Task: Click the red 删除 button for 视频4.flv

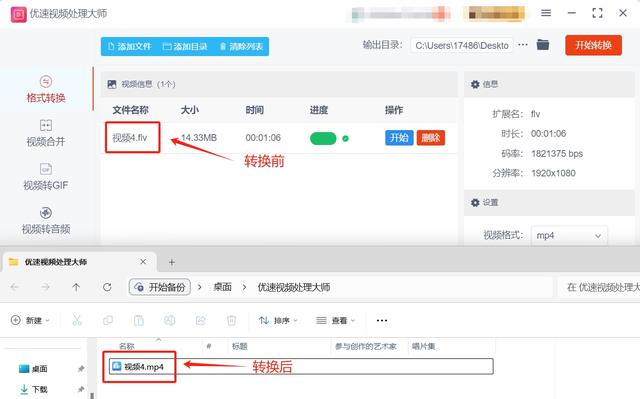Action: coord(431,138)
